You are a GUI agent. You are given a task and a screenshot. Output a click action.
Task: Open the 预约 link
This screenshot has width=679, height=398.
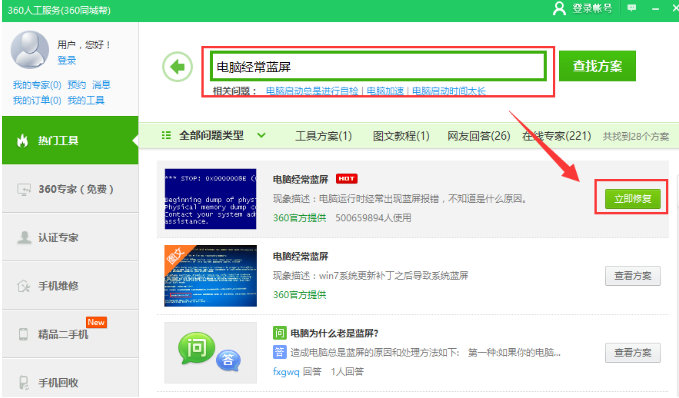77,84
